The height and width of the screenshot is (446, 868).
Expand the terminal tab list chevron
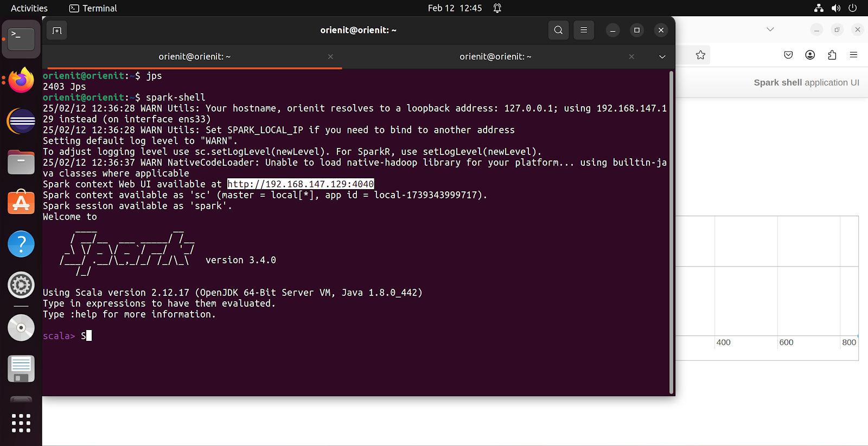(x=662, y=56)
